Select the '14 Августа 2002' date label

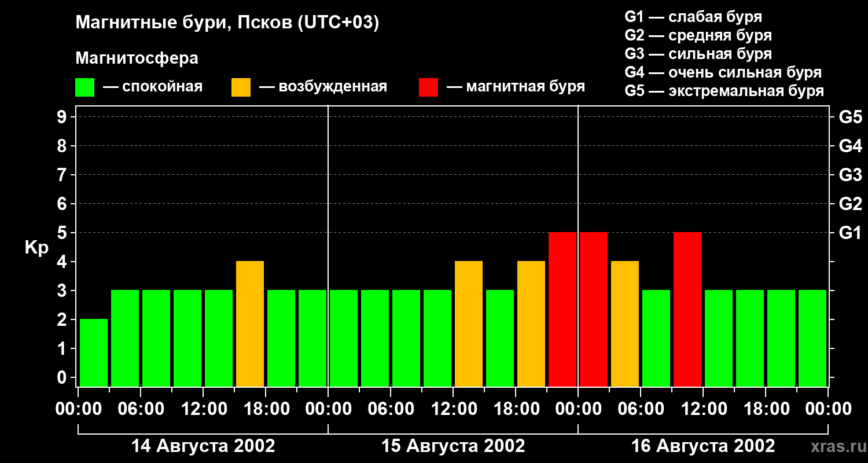tap(203, 446)
